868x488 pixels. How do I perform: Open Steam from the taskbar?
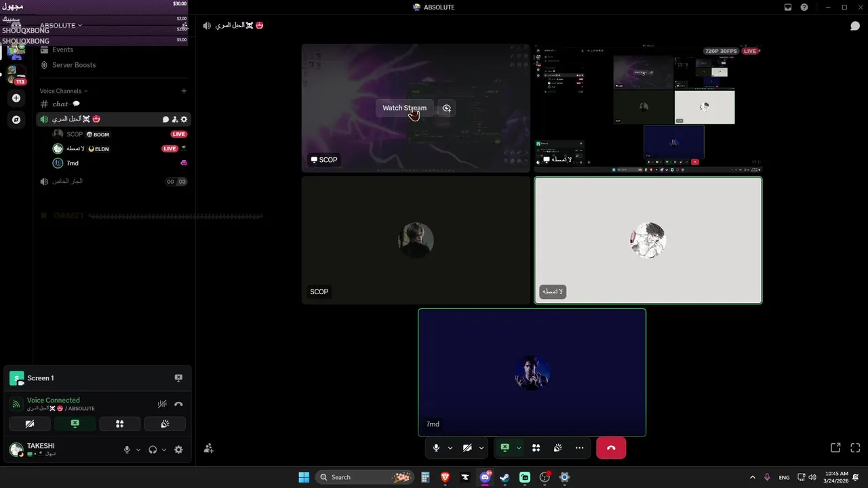coord(505,477)
